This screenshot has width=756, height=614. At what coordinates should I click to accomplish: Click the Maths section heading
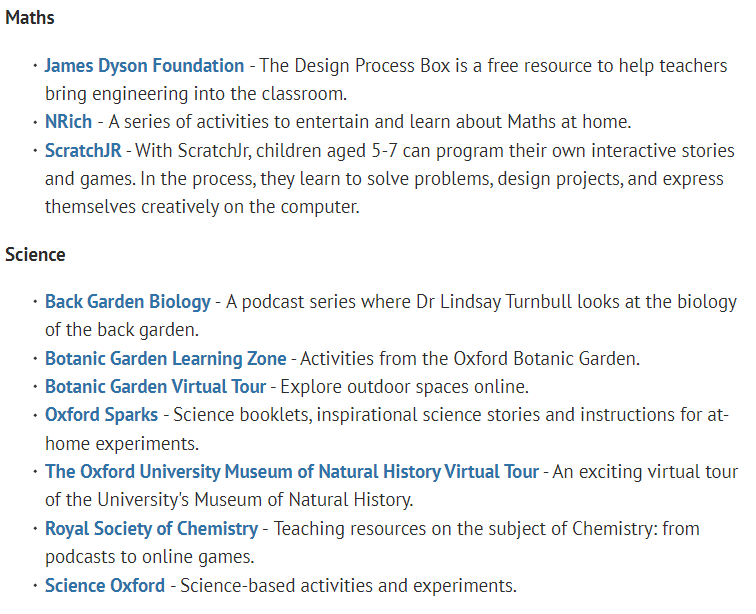30,18
